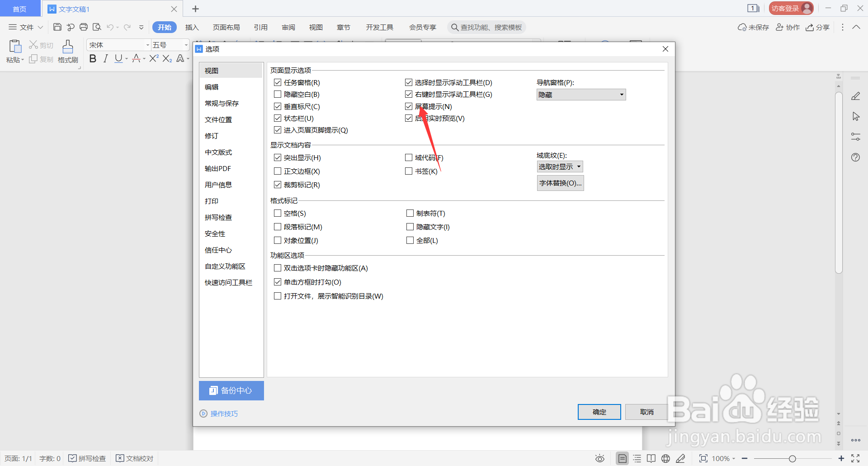The width and height of the screenshot is (868, 466).
Task: Uncheck the 任务窗格(R) checkbox
Action: coord(278,82)
